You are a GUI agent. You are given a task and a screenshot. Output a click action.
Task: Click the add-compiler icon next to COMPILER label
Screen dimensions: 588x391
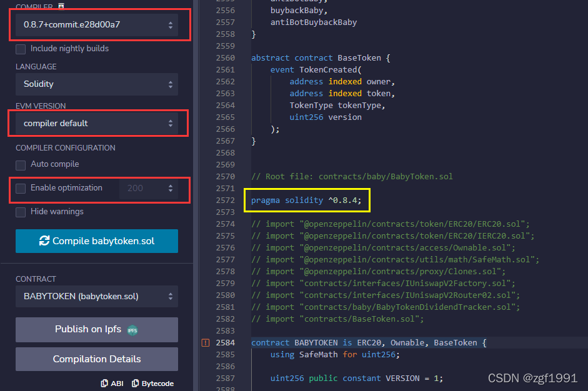(61, 6)
